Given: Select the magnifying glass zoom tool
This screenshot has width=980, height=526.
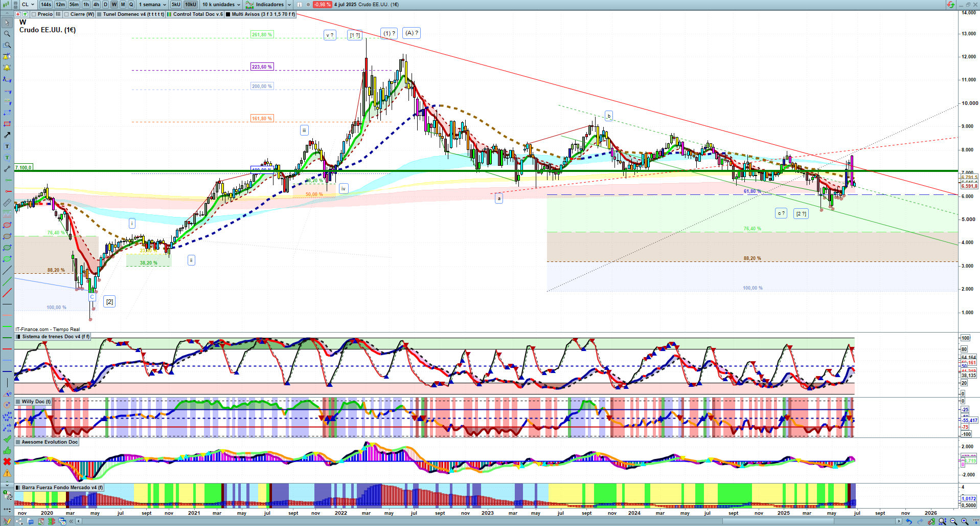Looking at the screenshot, I should [7, 34].
